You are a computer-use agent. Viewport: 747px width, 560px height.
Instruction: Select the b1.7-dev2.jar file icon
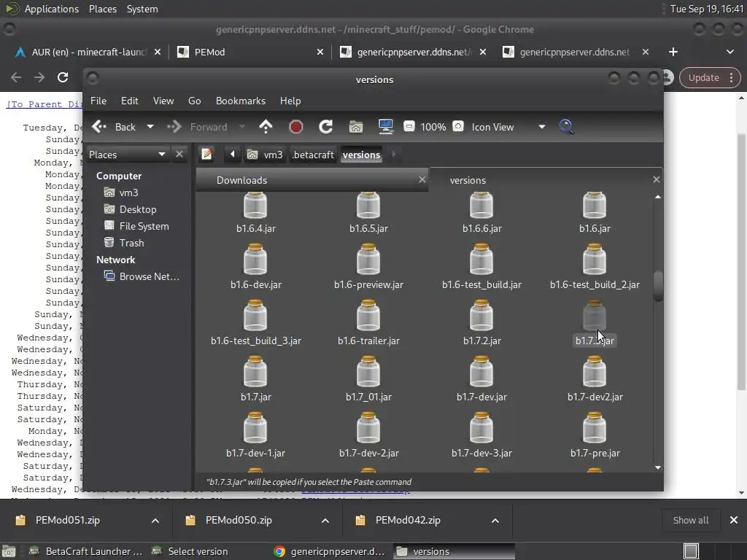595,373
